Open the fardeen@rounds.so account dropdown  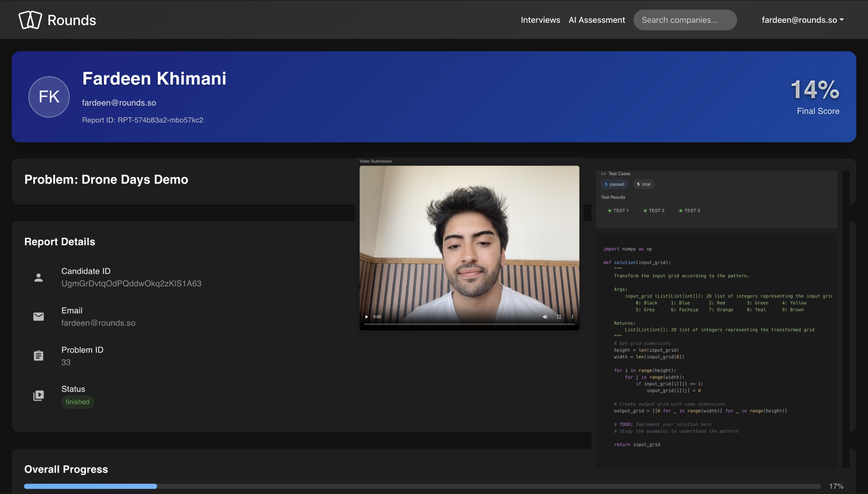802,20
